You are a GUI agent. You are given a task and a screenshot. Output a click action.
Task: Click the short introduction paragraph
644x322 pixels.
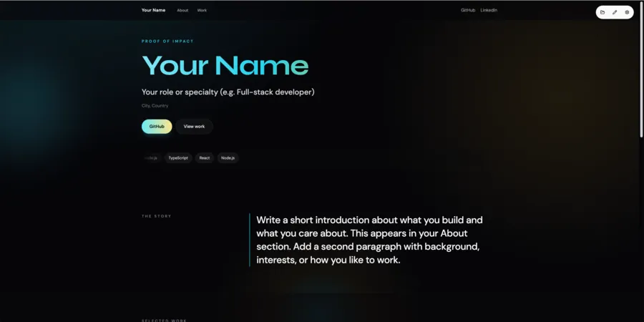pos(369,240)
